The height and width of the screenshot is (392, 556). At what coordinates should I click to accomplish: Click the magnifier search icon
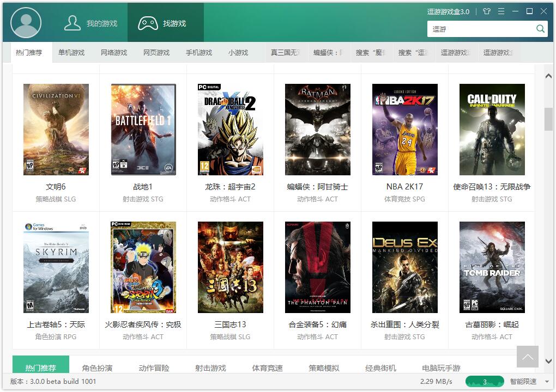tap(540, 29)
